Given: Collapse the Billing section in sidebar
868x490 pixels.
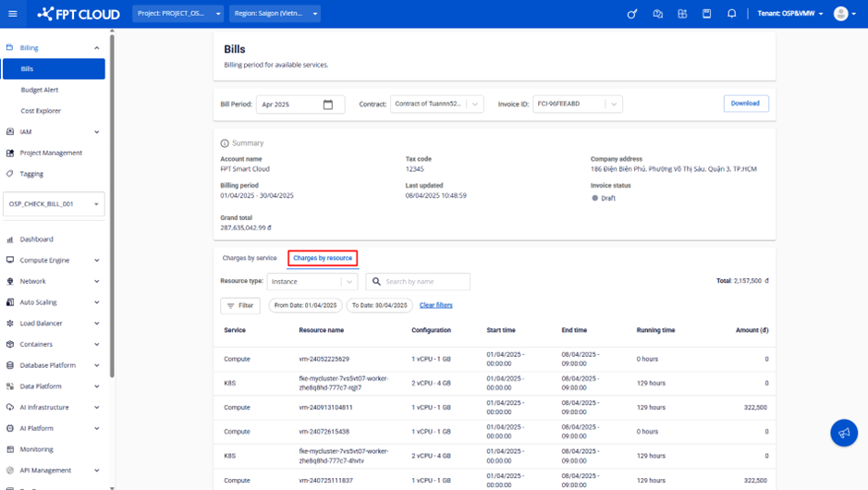Looking at the screenshot, I should point(97,48).
